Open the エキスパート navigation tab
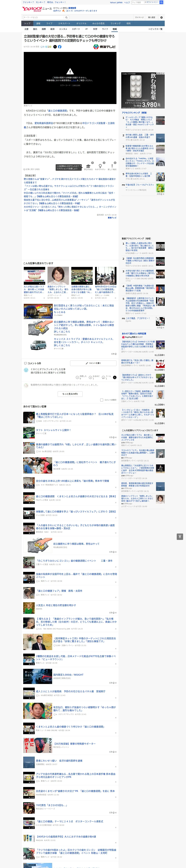The image size is (186, 868). (64, 24)
